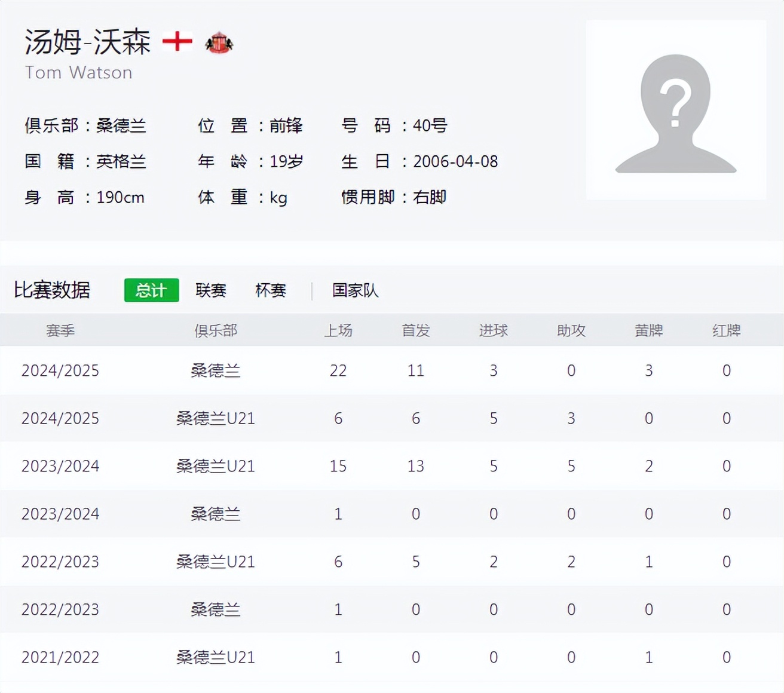Click 桑德兰U21 in the 2023/2024 row
The height and width of the screenshot is (693, 784).
click(216, 466)
